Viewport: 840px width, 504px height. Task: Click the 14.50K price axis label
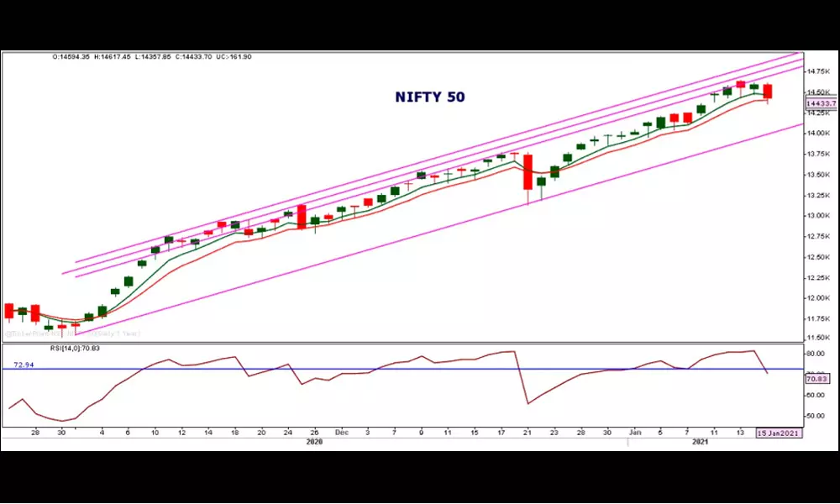[x=820, y=92]
